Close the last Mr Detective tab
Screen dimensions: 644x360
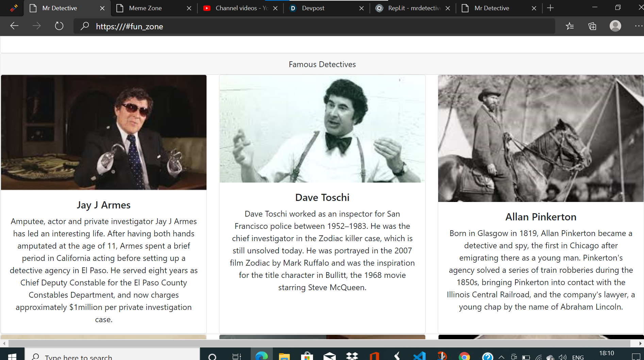coord(534,8)
